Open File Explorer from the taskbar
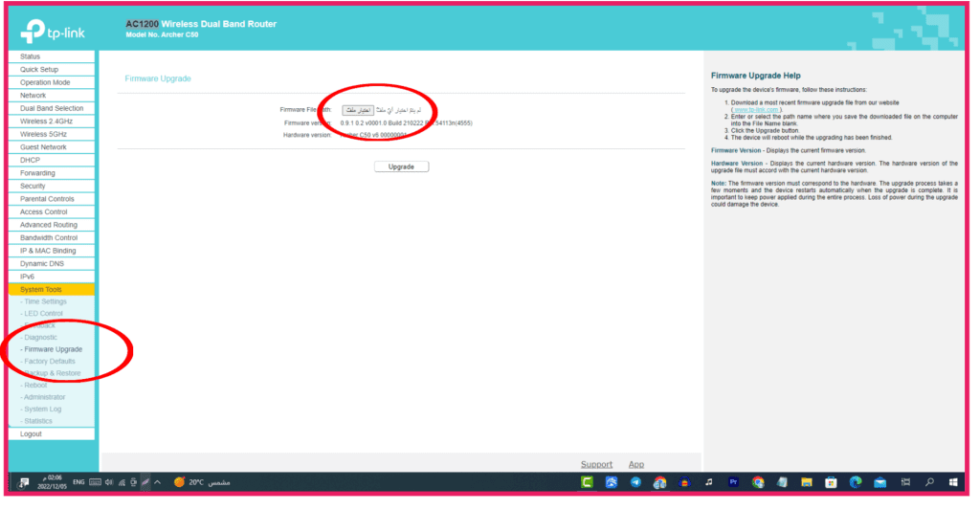980x510 pixels. (806, 482)
